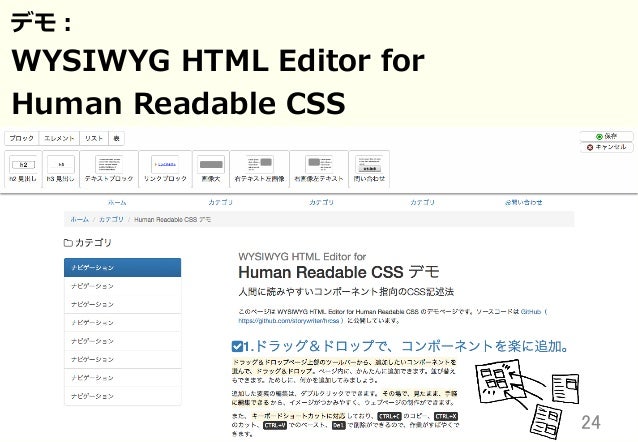The height and width of the screenshot is (442, 638).
Task: Select the h2 見出し component
Action: click(23, 169)
